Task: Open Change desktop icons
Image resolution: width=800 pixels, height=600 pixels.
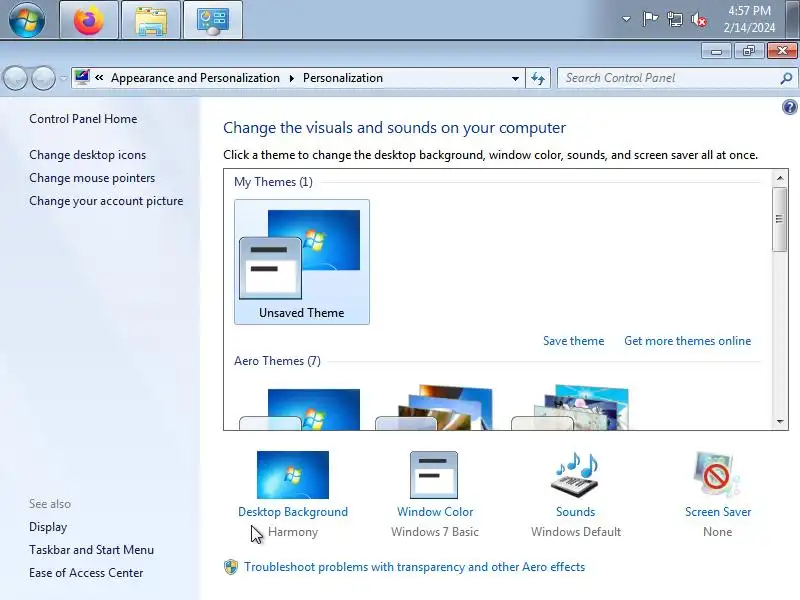Action: coord(87,155)
